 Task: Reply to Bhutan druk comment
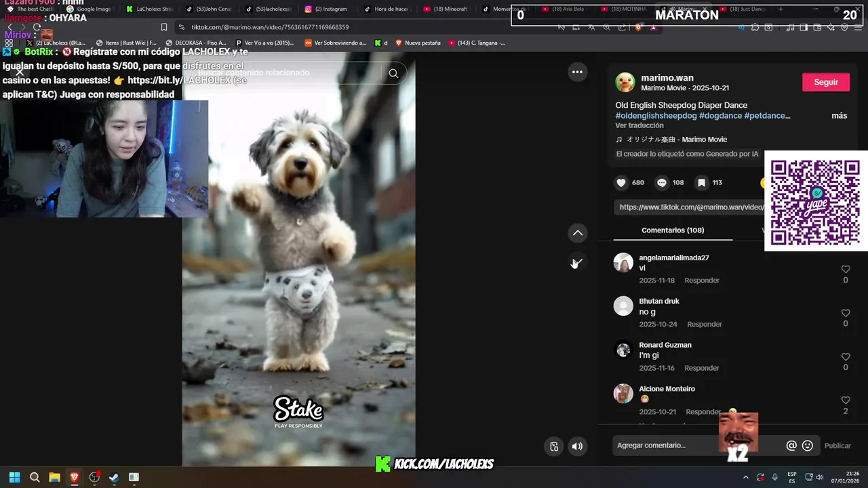click(705, 325)
